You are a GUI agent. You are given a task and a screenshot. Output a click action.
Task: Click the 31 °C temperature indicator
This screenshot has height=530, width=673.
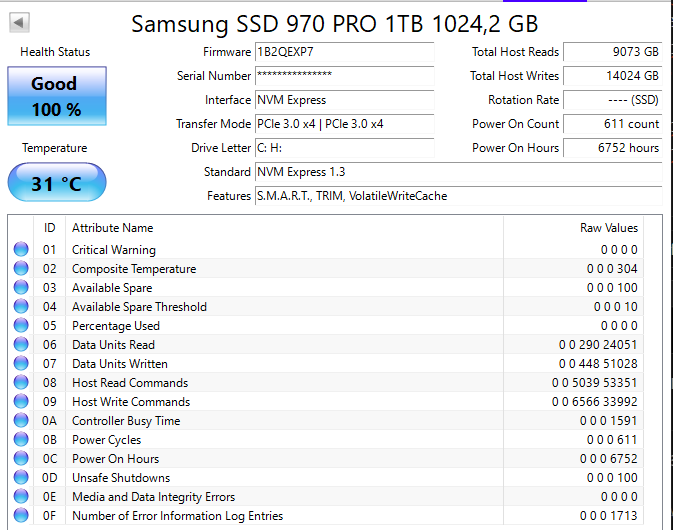[57, 182]
